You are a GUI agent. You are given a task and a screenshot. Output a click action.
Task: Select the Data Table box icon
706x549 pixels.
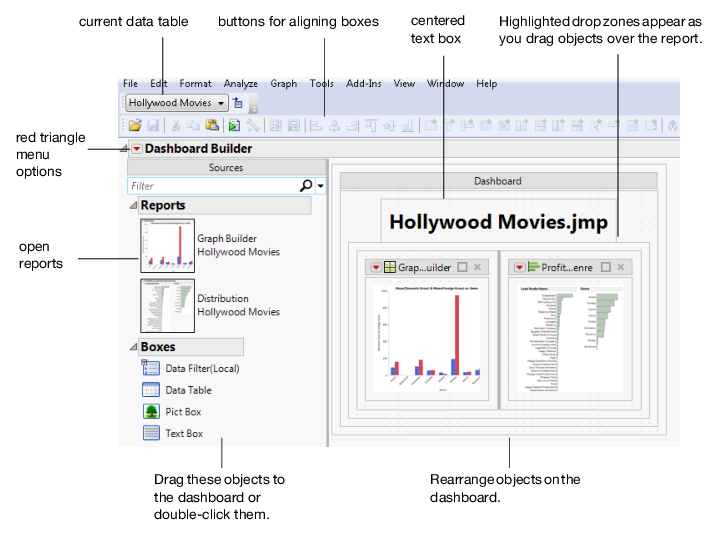(x=151, y=390)
